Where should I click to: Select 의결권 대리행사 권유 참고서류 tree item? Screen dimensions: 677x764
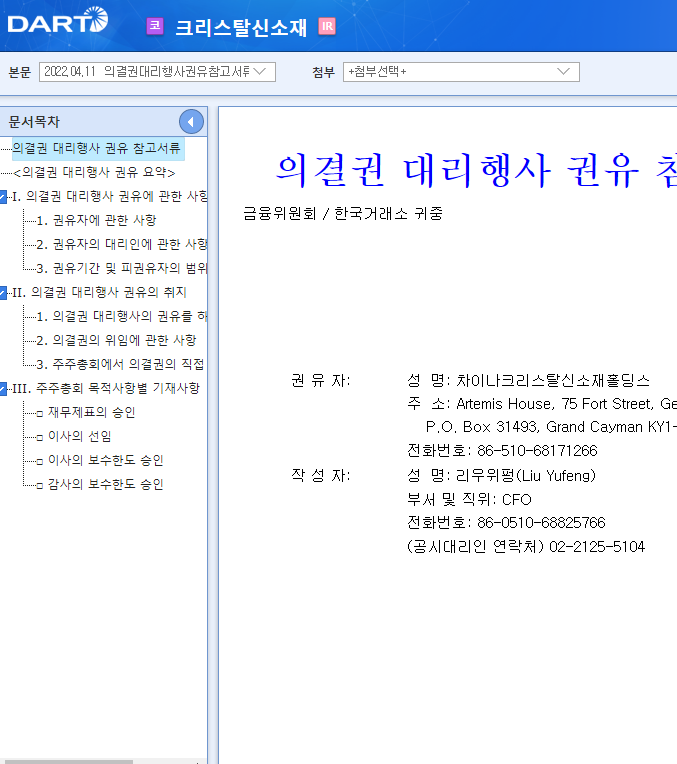97,148
